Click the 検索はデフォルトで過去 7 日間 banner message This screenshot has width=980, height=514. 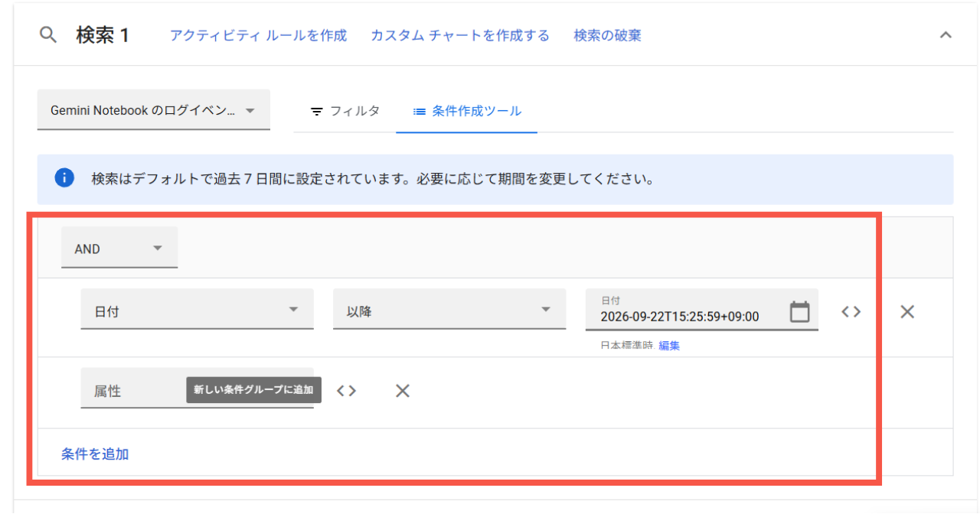[x=372, y=180]
